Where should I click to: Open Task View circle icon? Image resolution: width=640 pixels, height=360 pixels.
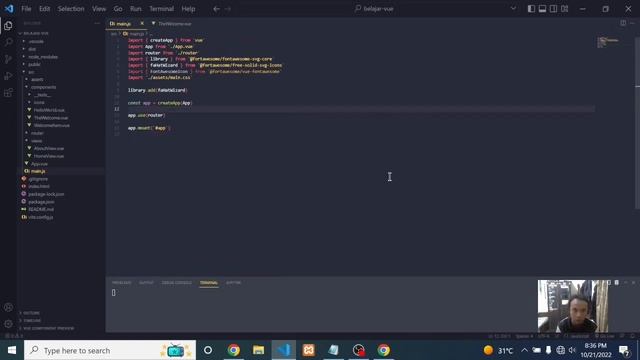pos(208,350)
